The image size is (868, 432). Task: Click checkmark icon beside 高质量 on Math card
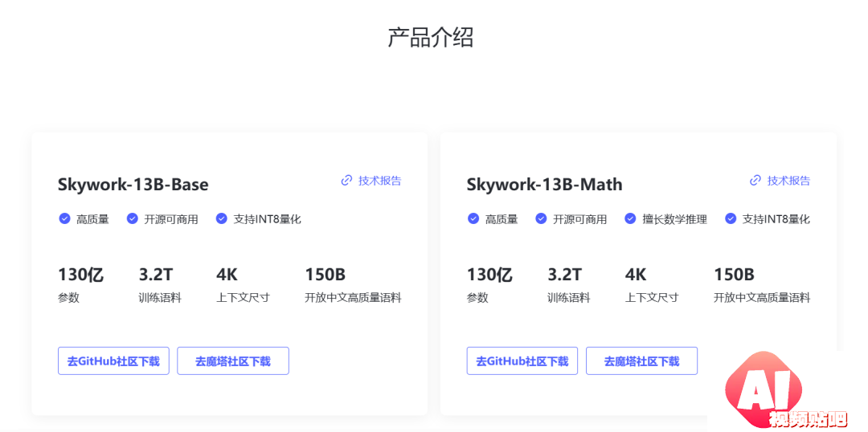(x=473, y=218)
